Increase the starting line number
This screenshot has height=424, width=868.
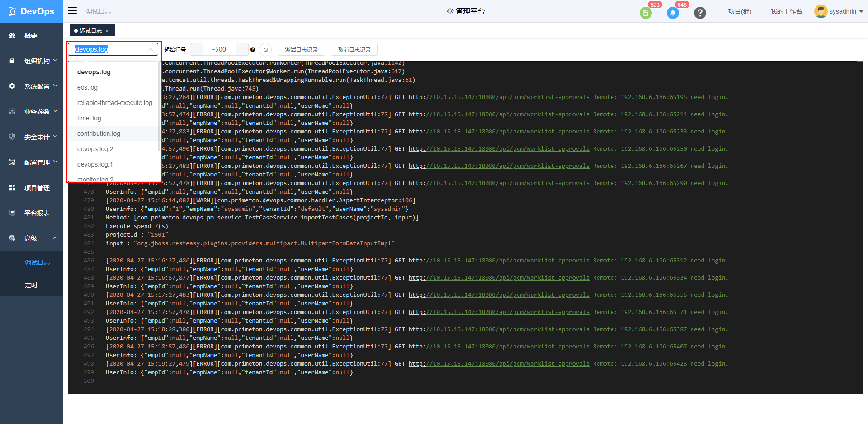pyautogui.click(x=242, y=49)
